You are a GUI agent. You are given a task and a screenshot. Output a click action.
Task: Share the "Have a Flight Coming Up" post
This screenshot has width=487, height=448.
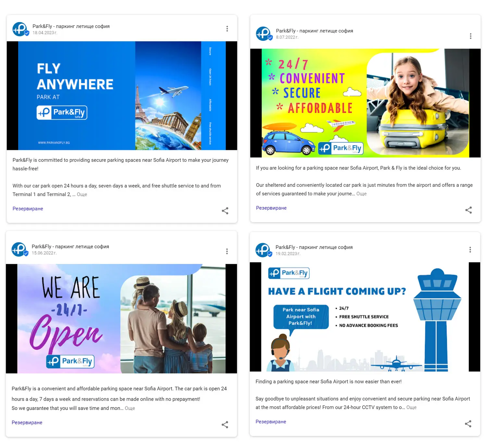[x=468, y=424]
